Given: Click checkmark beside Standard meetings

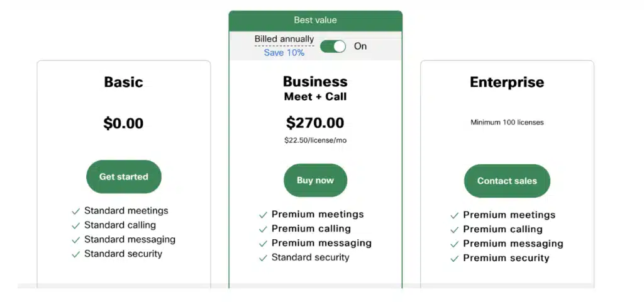Looking at the screenshot, I should click(76, 211).
